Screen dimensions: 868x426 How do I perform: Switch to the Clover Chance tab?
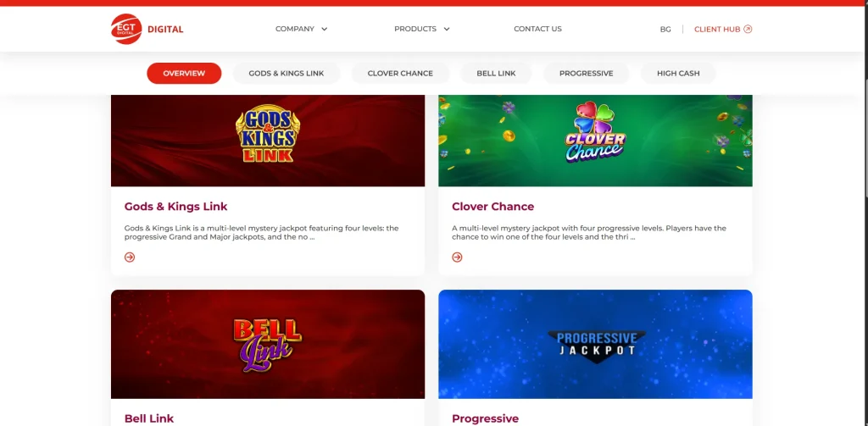pos(400,73)
